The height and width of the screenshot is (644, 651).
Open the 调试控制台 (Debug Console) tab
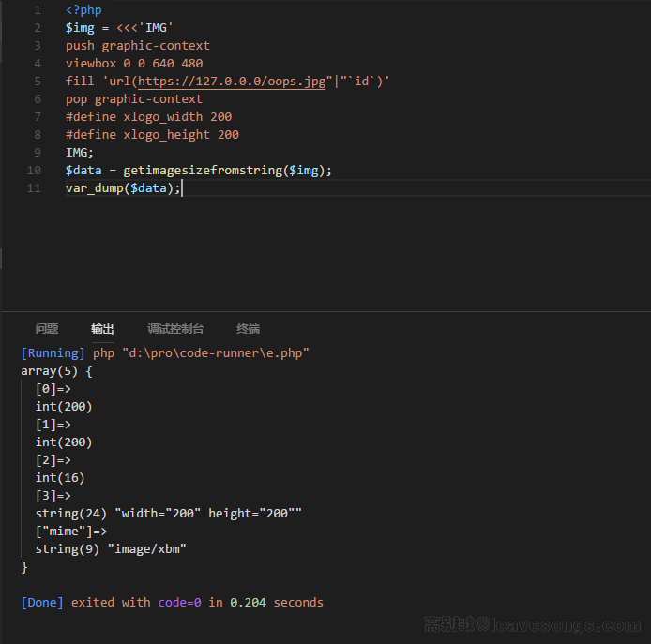(174, 329)
